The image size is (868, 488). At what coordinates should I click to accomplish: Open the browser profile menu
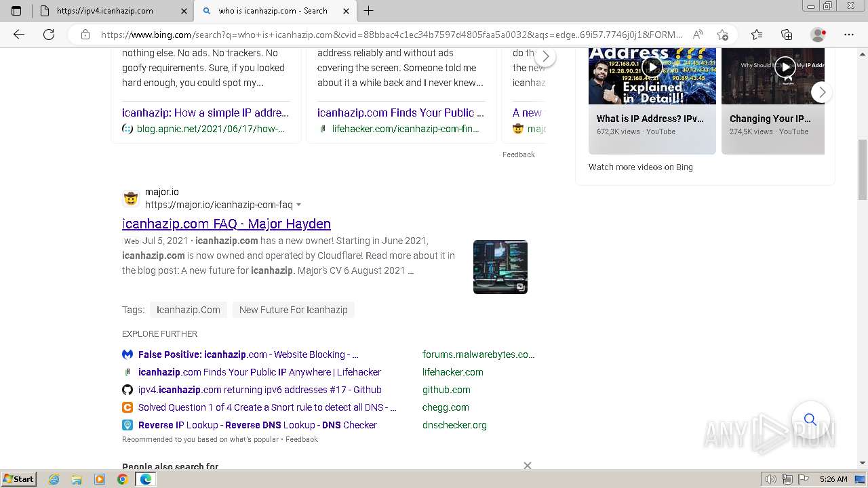[x=818, y=35]
